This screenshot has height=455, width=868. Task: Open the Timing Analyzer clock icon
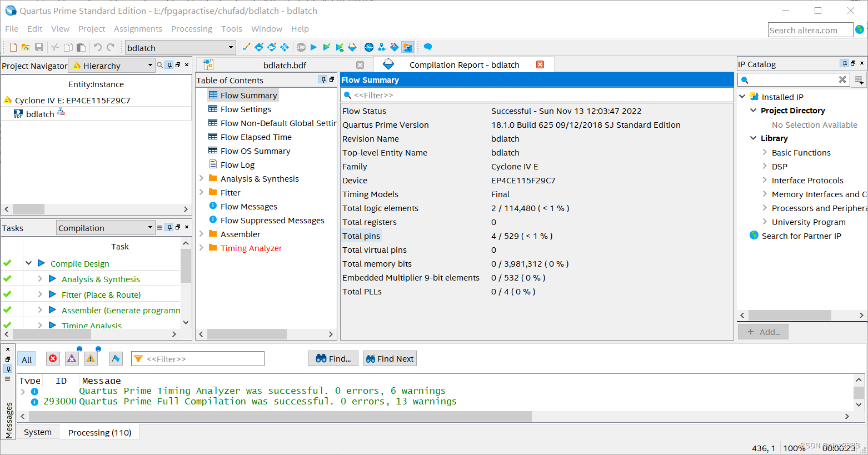pyautogui.click(x=369, y=47)
